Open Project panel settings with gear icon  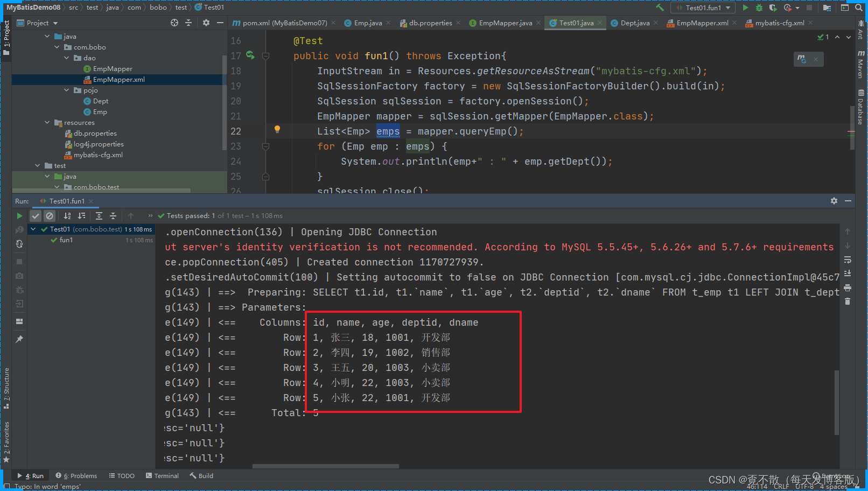[x=205, y=23]
